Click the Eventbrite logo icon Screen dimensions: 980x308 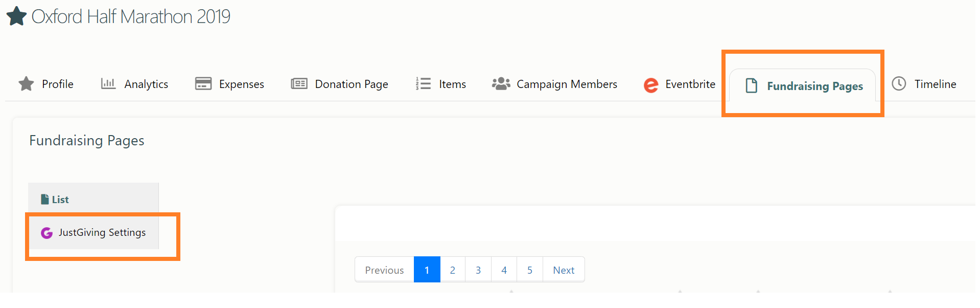pos(651,85)
